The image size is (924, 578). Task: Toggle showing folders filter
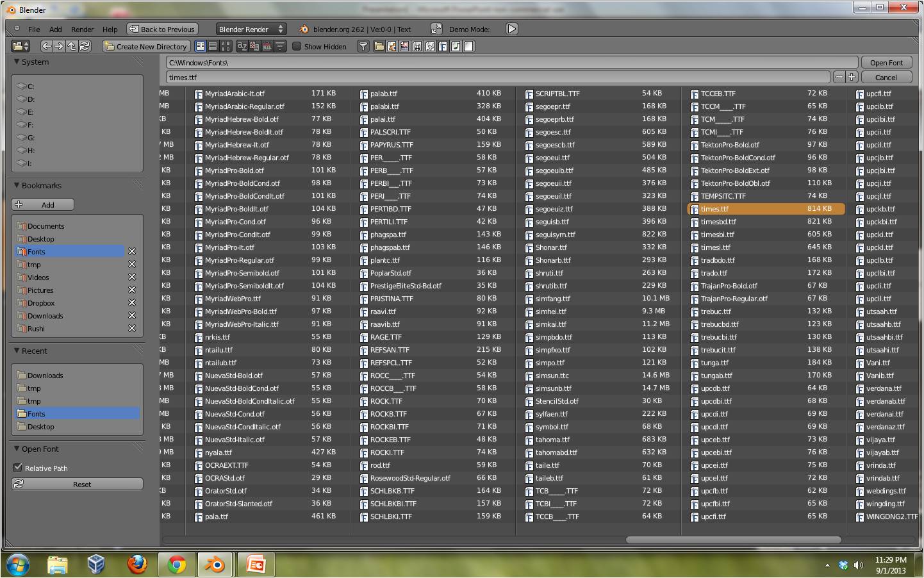click(379, 46)
